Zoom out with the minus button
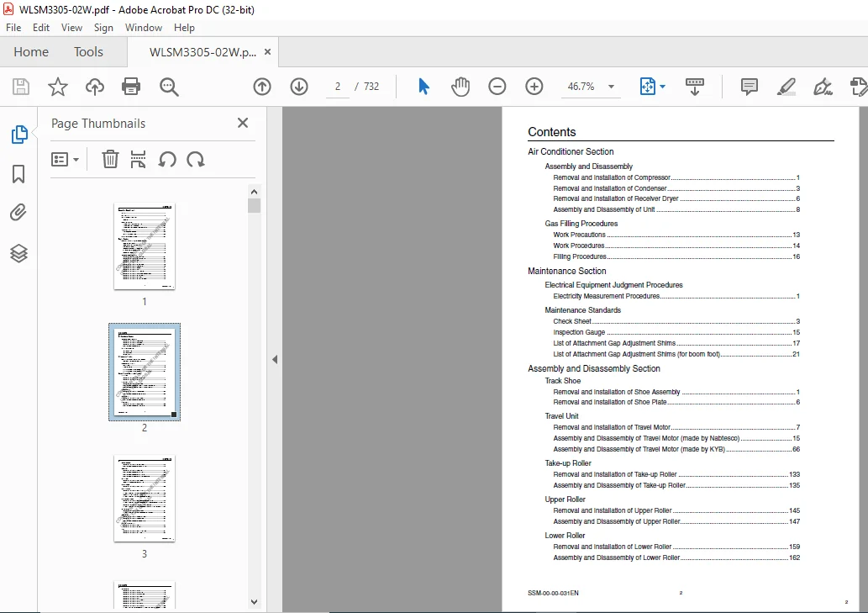Viewport: 868px width, 613px height. tap(497, 87)
